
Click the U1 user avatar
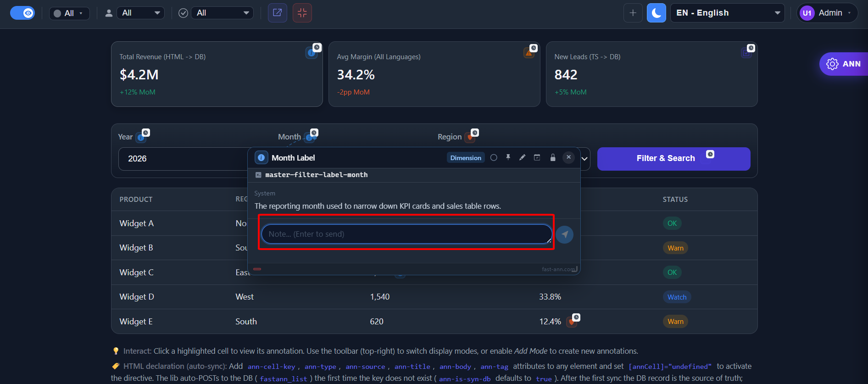[807, 13]
